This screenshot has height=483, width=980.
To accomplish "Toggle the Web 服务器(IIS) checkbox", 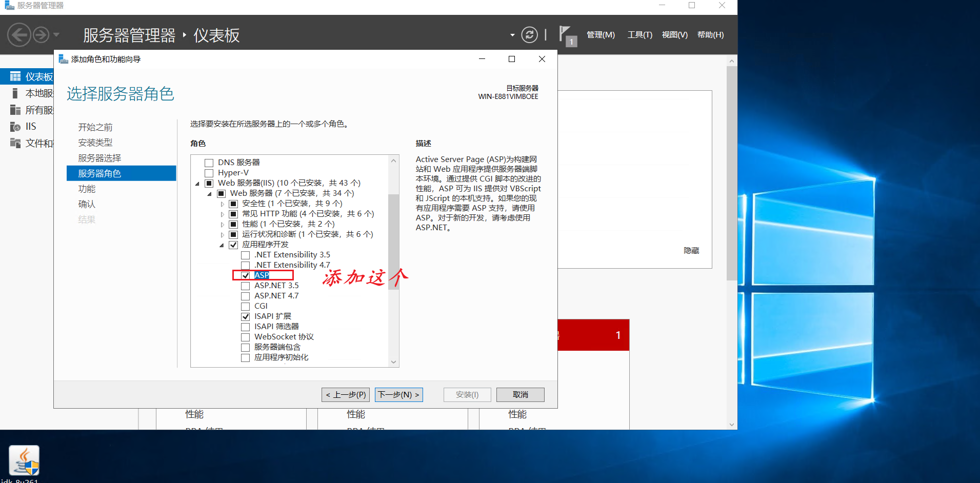I will 209,184.
